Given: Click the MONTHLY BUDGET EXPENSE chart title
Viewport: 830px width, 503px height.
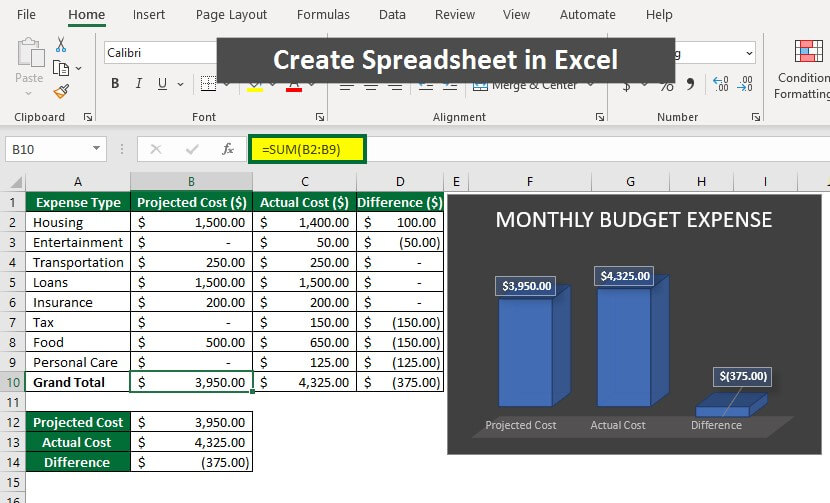Looking at the screenshot, I should [634, 220].
